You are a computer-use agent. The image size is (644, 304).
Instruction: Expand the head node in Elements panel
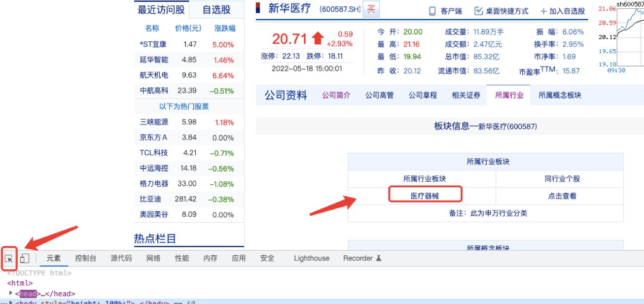11,293
